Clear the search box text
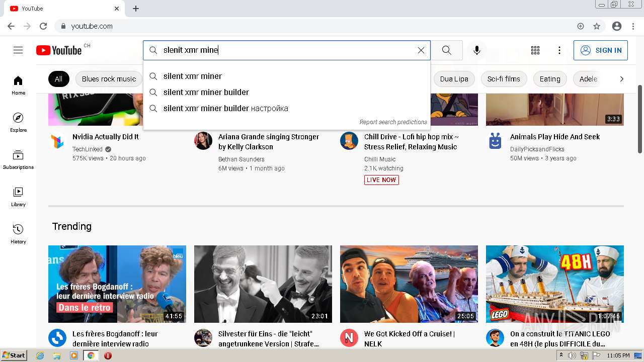The image size is (644, 362). pyautogui.click(x=421, y=50)
